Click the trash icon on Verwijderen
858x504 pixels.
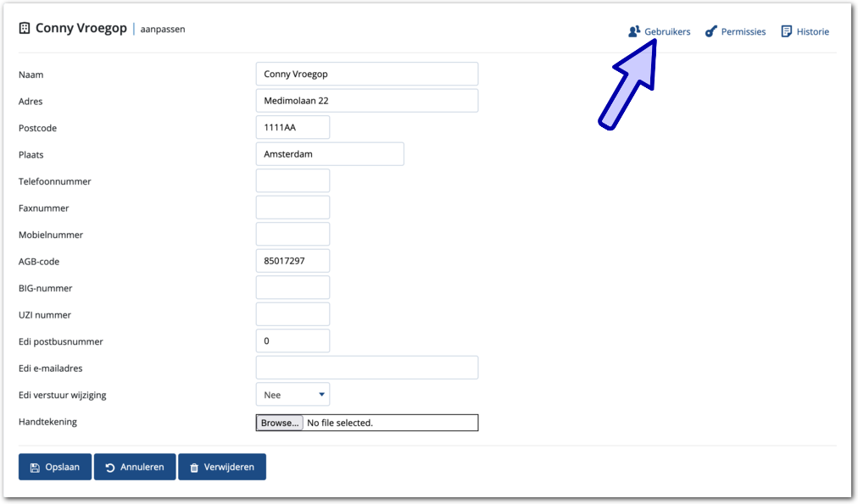[x=194, y=468]
